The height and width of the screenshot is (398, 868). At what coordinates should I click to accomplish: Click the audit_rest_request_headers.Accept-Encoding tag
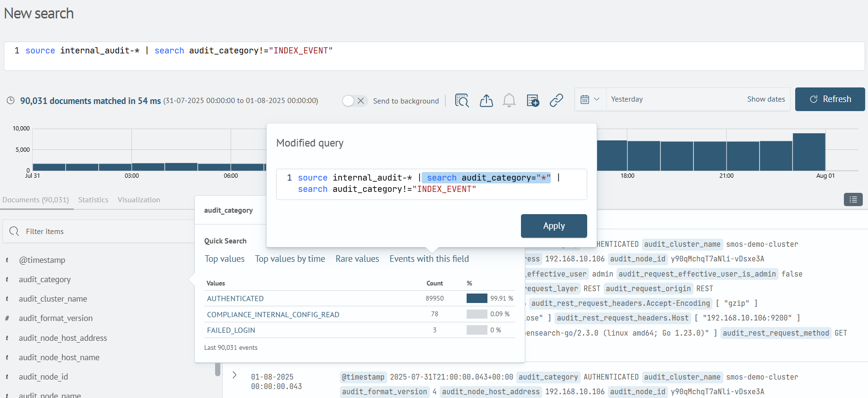click(x=621, y=303)
